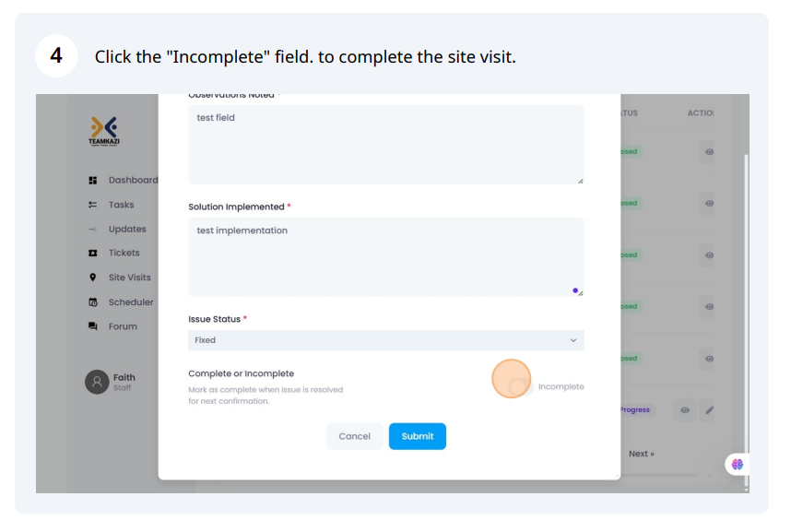
Task: Click the Cancel button
Action: [354, 436]
